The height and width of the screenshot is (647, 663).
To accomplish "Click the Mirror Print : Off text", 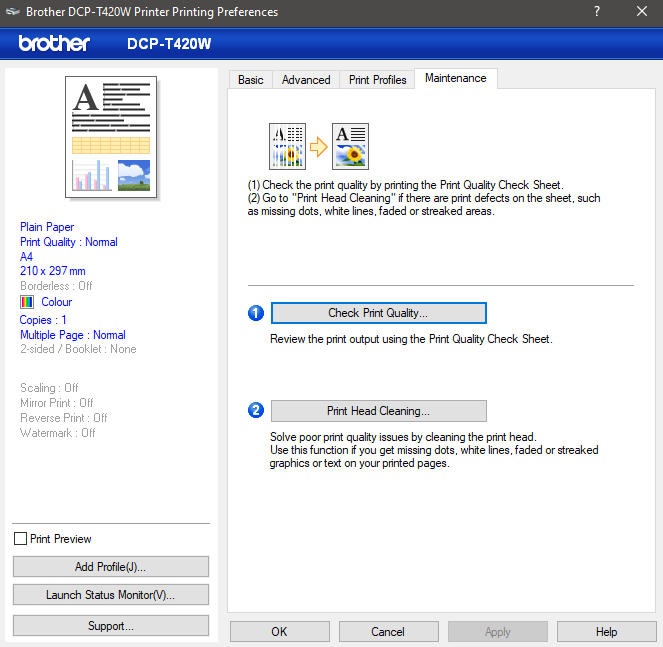I will [57, 403].
